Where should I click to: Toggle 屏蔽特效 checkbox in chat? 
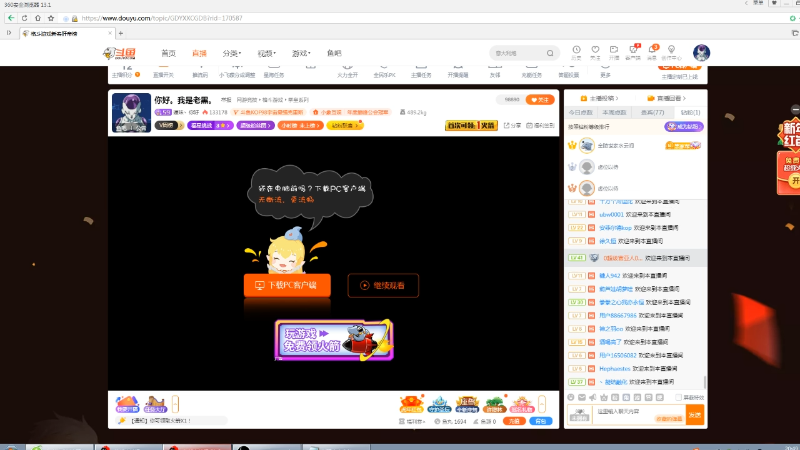(679, 397)
